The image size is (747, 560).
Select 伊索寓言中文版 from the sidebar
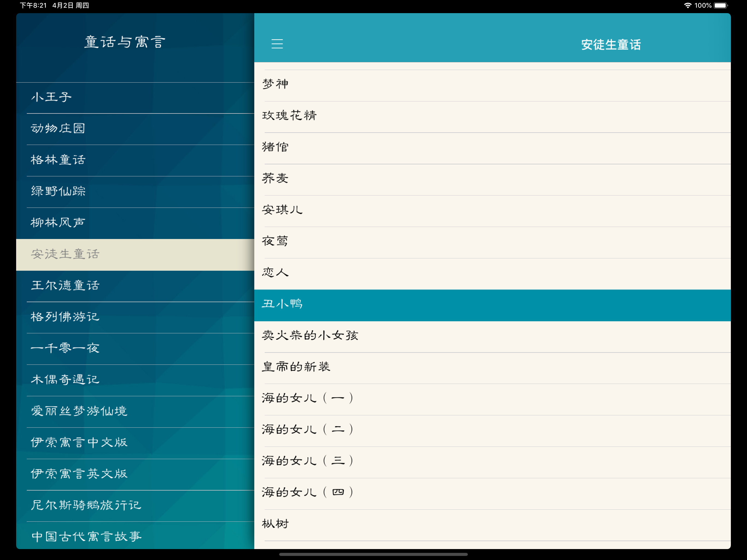135,443
